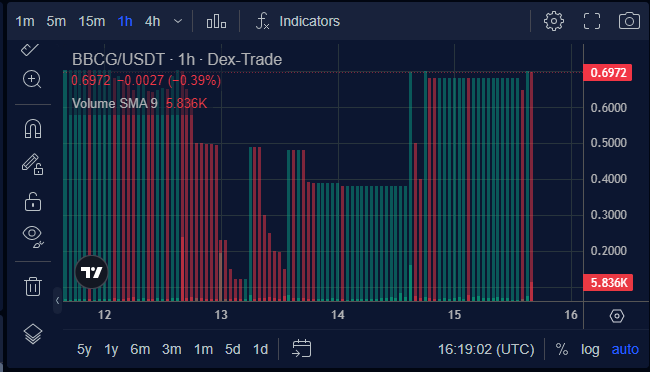Select the ruler measure tool
650x372 pixels.
click(x=30, y=50)
